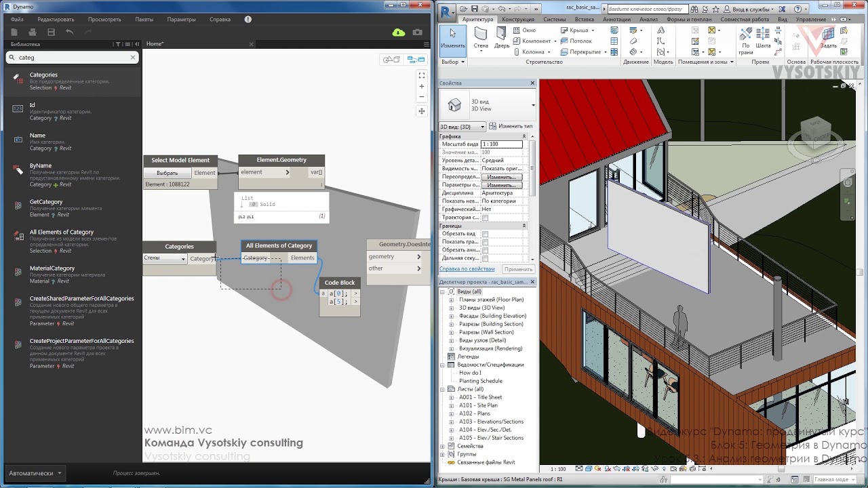
Task: Click the exclamation notification icon in Dynamo menu
Action: coord(248,20)
